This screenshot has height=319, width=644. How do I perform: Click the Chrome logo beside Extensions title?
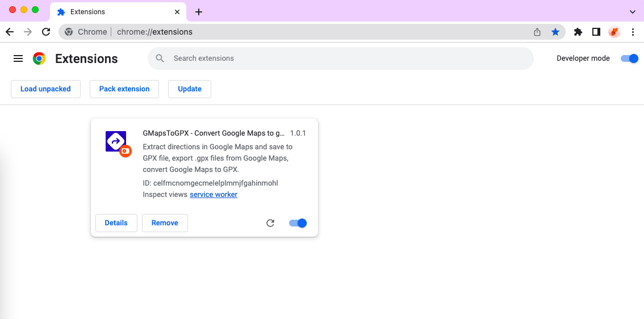pyautogui.click(x=39, y=58)
